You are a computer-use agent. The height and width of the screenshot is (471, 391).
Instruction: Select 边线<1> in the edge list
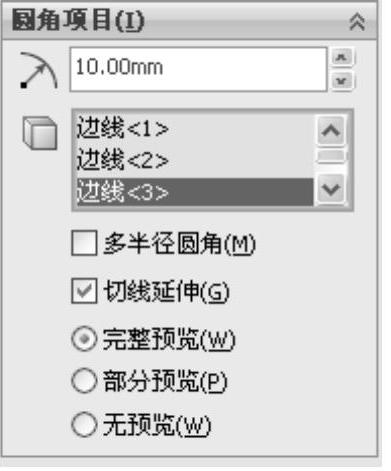pos(194,129)
